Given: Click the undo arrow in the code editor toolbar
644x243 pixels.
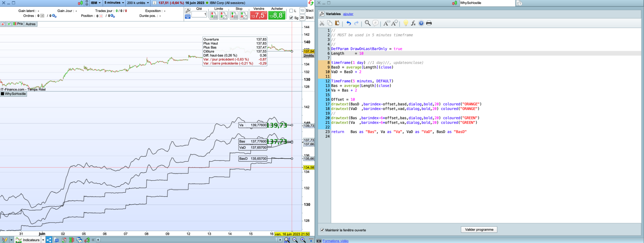Looking at the screenshot, I should coord(348,23).
